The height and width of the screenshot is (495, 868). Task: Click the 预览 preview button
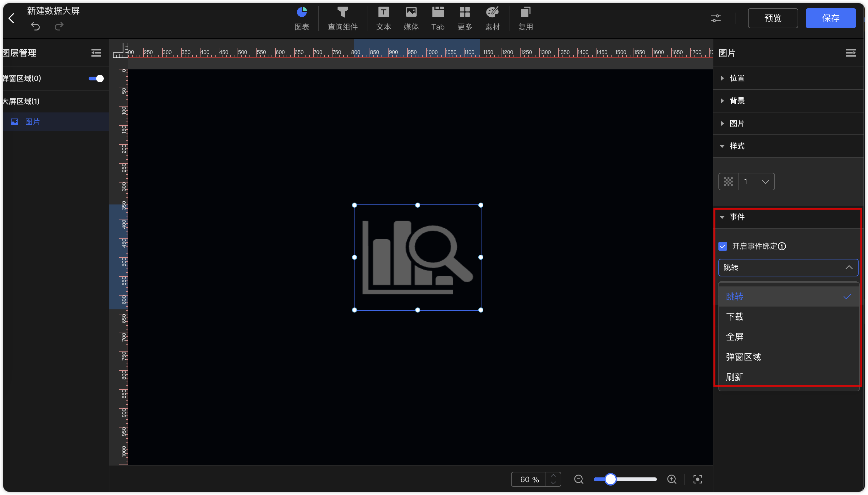click(x=773, y=18)
